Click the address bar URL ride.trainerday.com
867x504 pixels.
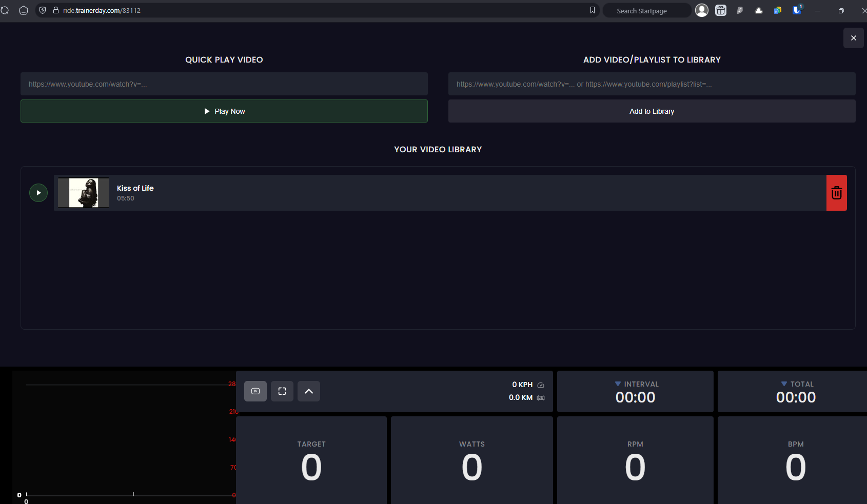pos(102,10)
